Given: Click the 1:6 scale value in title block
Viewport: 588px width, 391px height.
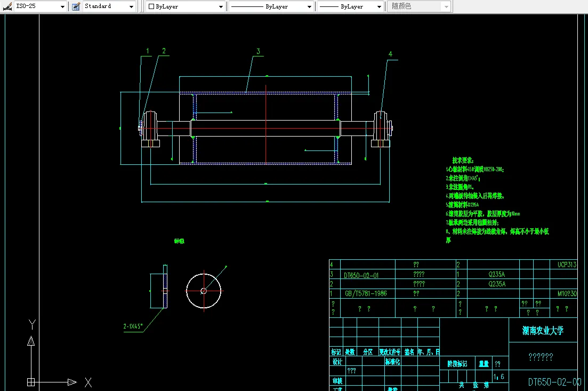Looking at the screenshot, I should tap(498, 377).
